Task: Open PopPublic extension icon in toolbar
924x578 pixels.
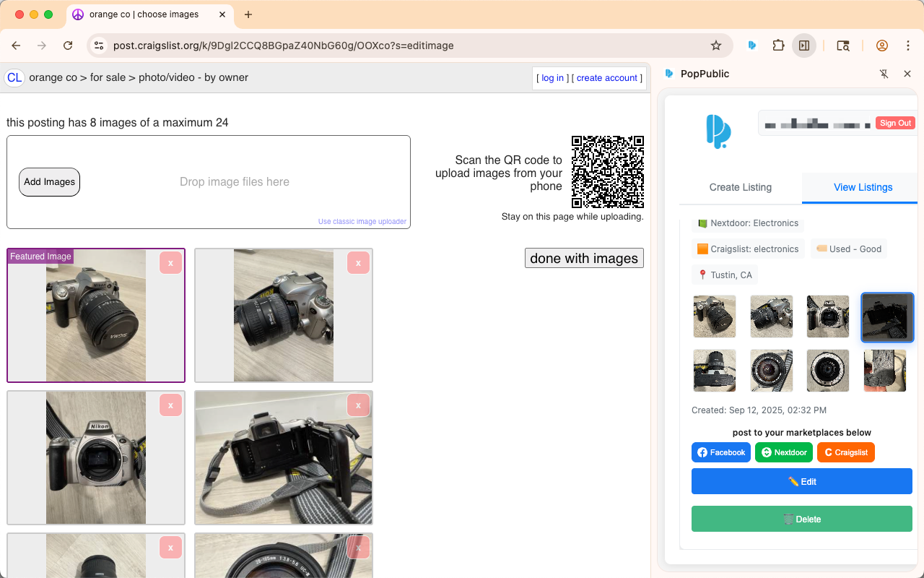Action: click(x=752, y=46)
